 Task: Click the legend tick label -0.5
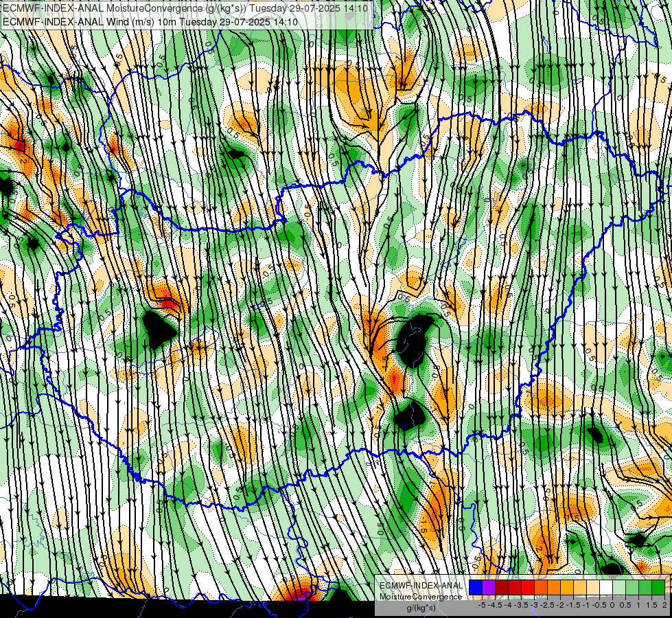tap(599, 605)
